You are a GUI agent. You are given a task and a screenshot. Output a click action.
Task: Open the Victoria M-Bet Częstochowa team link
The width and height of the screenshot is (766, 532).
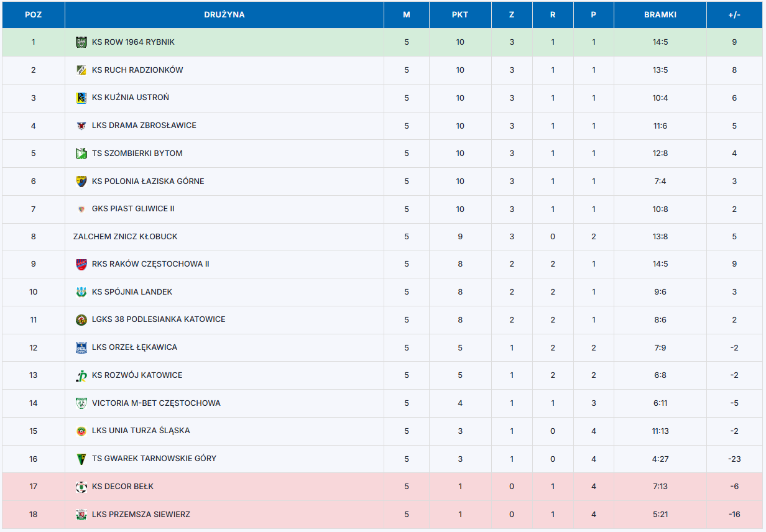pyautogui.click(x=156, y=403)
